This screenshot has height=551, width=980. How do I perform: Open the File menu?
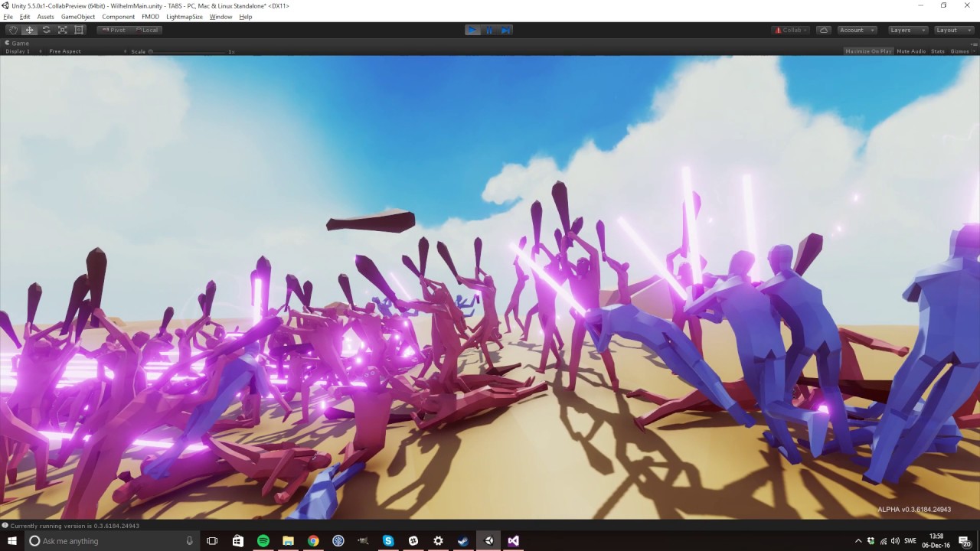pos(8,17)
